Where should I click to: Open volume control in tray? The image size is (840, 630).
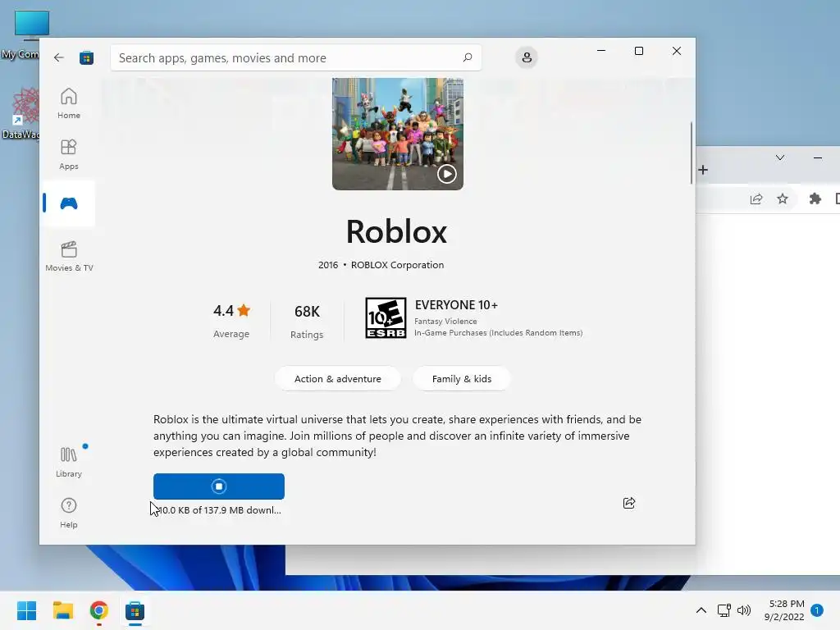click(x=744, y=610)
